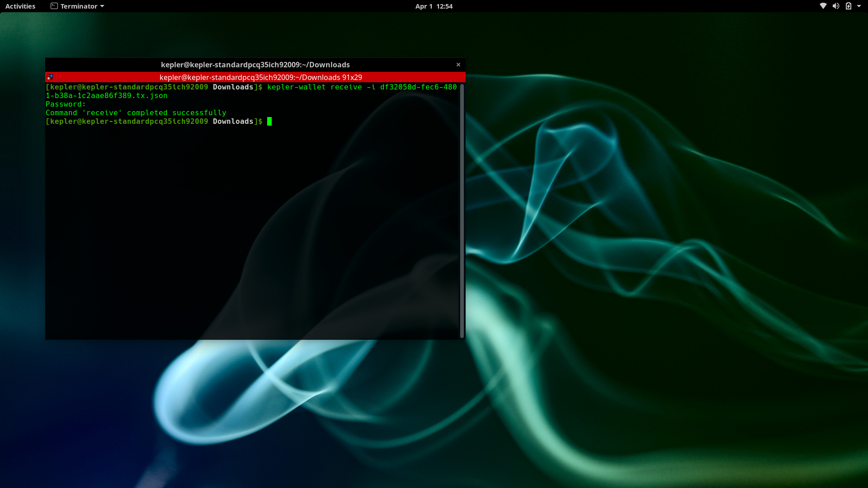
Task: Click the filename '1-b38a-1c2aae86f389.tx.json'
Action: coord(107,96)
